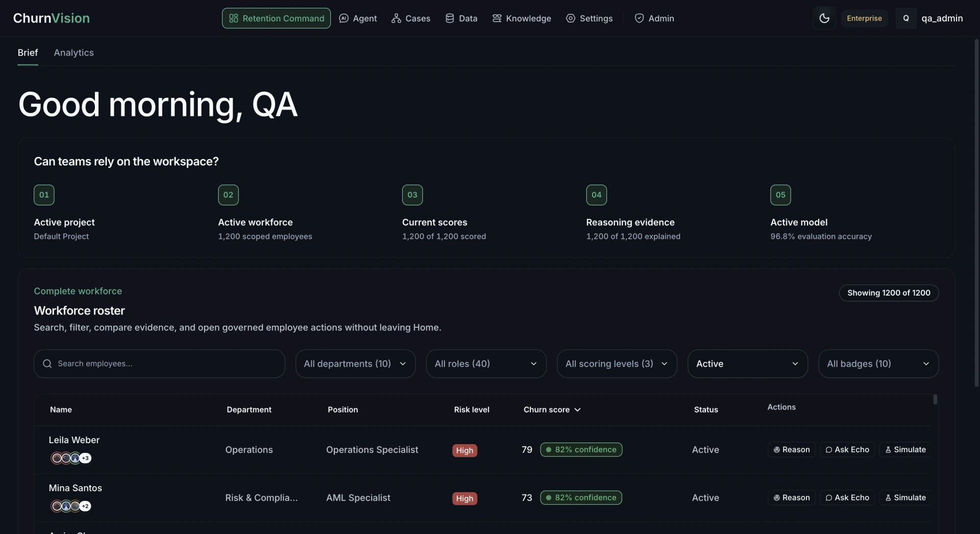
Task: Open Mina Santos's employee row name
Action: pos(75,488)
